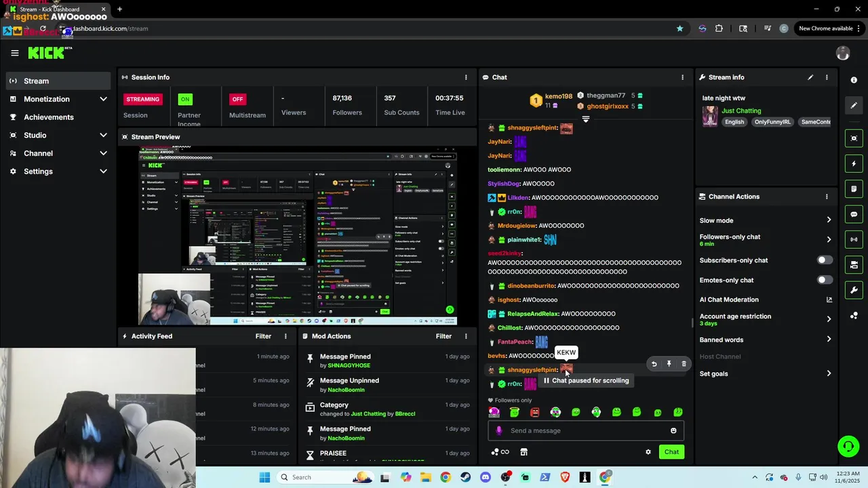Screen dimensions: 868x488
Task: Click the chat bubble icon in right sidebar
Action: (854, 214)
